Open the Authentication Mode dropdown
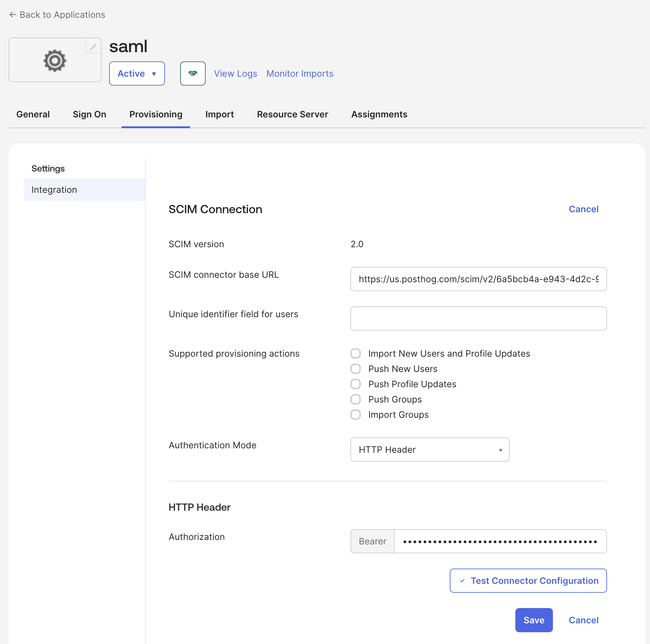 430,450
